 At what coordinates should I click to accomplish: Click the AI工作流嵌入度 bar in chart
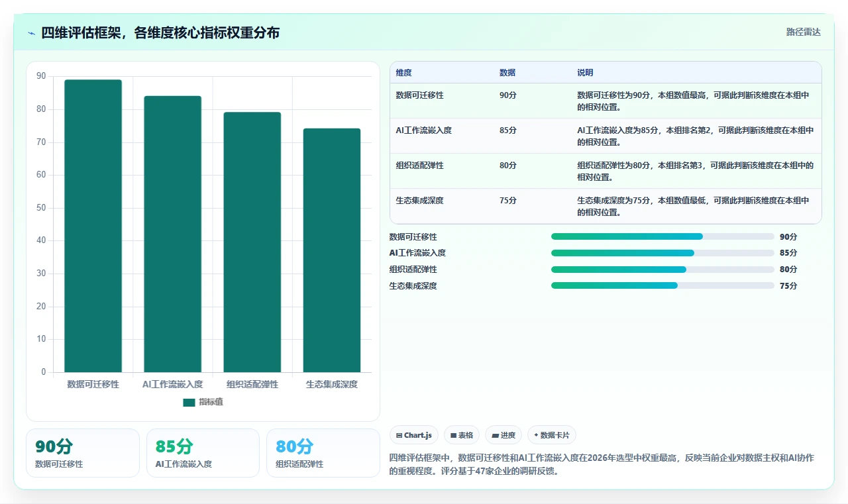coord(172,234)
